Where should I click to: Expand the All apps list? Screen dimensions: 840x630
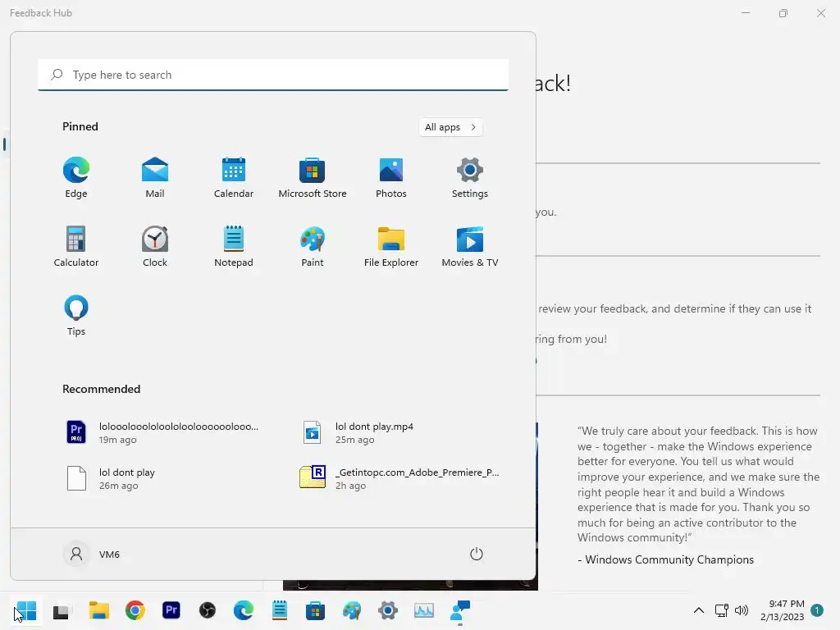450,127
